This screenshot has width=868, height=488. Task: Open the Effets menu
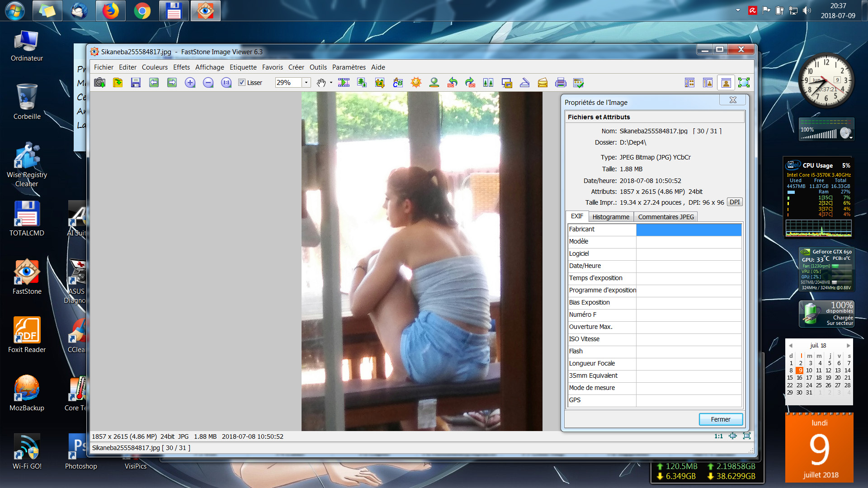181,67
